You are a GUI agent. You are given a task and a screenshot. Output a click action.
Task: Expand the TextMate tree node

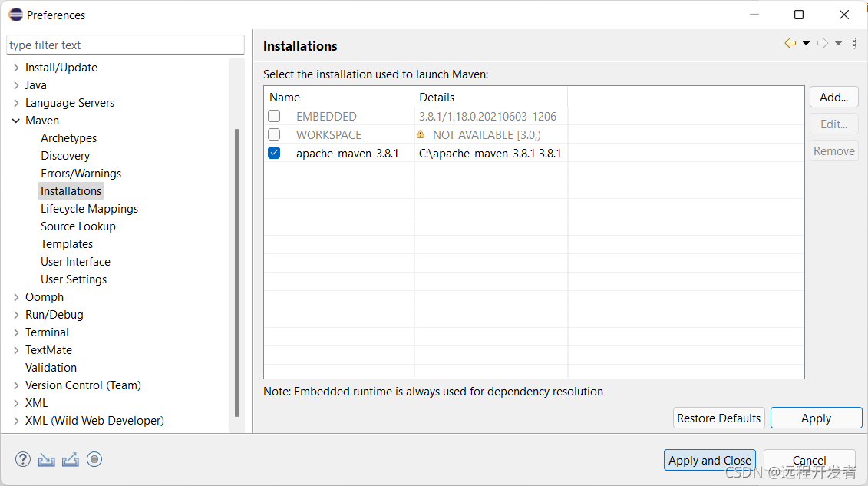[x=16, y=350]
